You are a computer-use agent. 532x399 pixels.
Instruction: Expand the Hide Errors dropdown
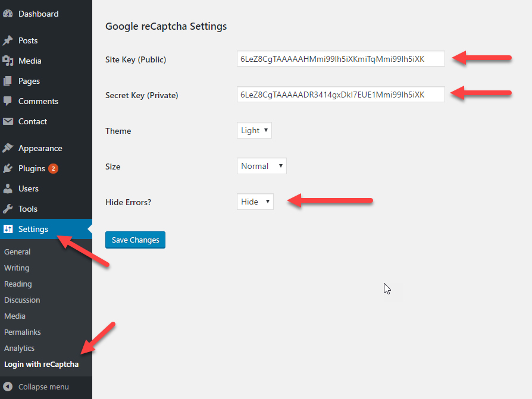(255, 202)
